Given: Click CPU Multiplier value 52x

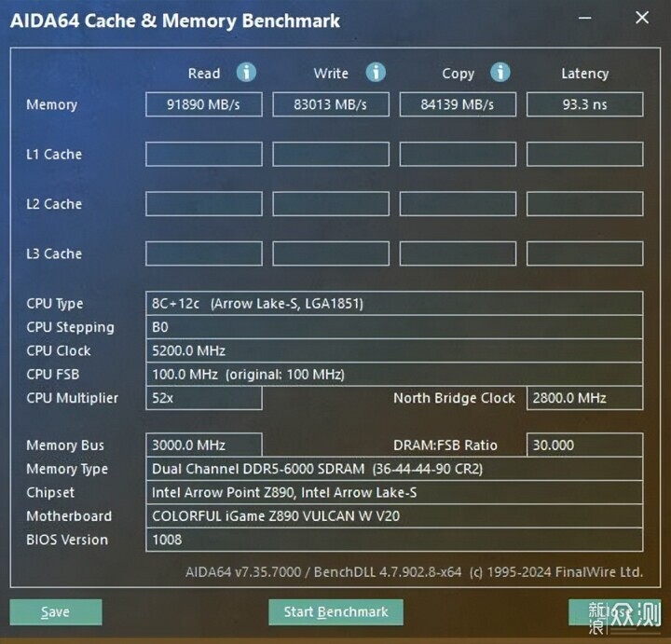Looking at the screenshot, I should [204, 398].
